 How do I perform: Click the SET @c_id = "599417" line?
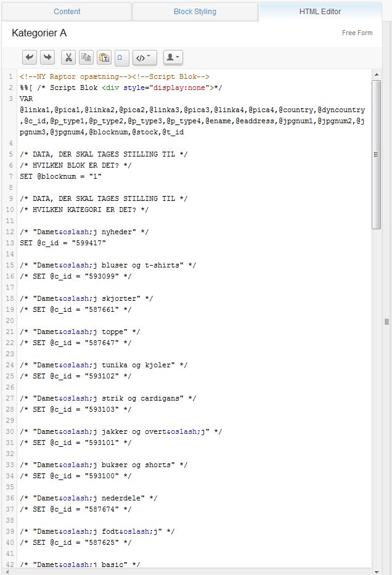pyautogui.click(x=63, y=243)
